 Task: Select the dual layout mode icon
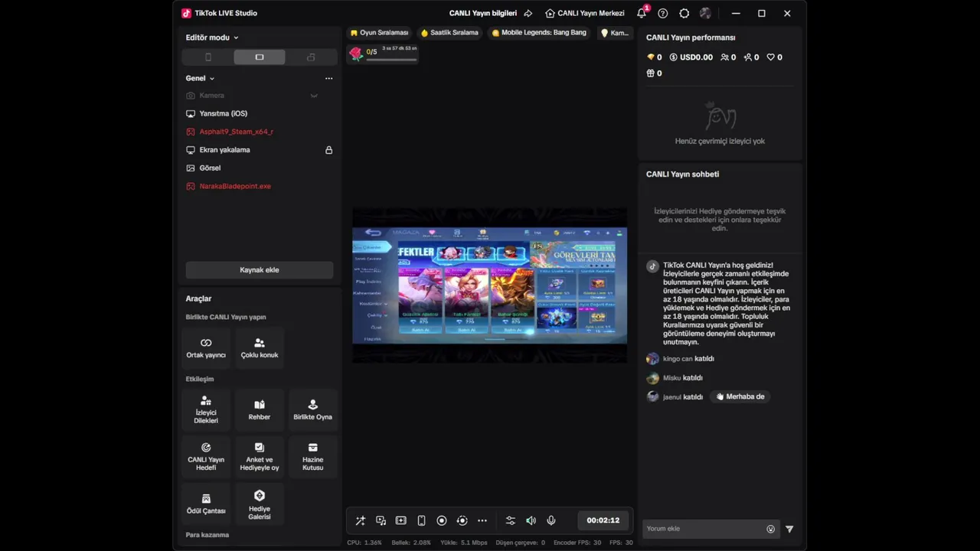tap(311, 57)
